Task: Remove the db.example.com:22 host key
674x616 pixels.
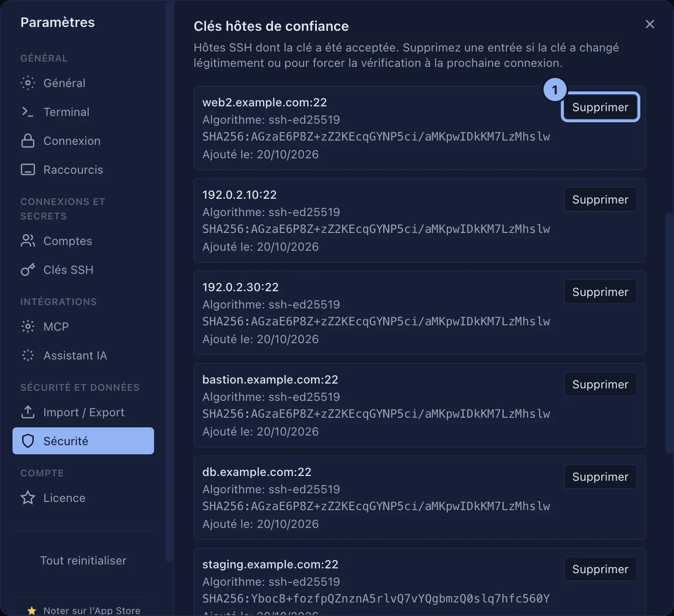Action: 600,476
